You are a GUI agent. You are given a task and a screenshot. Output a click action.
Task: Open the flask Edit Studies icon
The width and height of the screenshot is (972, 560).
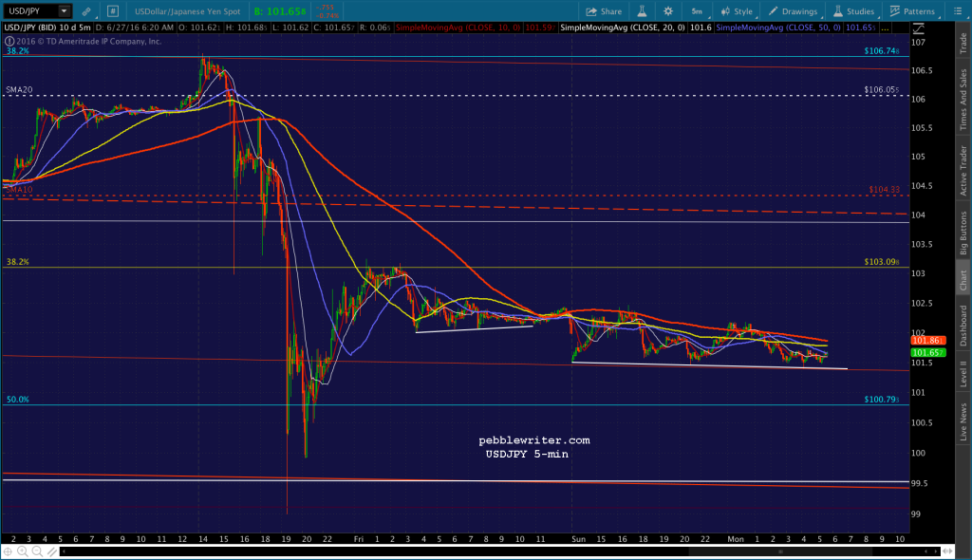click(x=643, y=11)
